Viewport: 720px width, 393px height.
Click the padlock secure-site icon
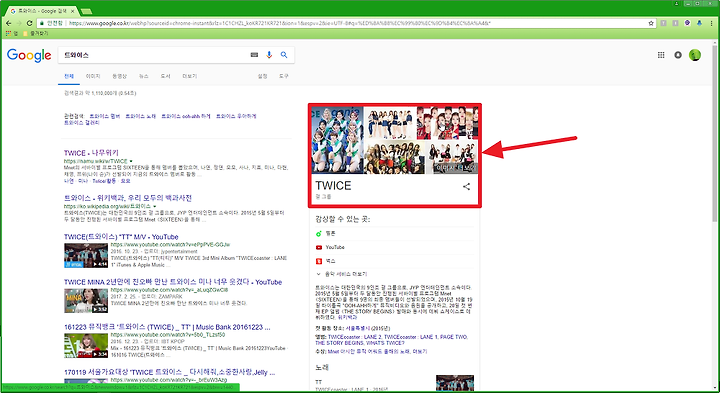pyautogui.click(x=41, y=23)
